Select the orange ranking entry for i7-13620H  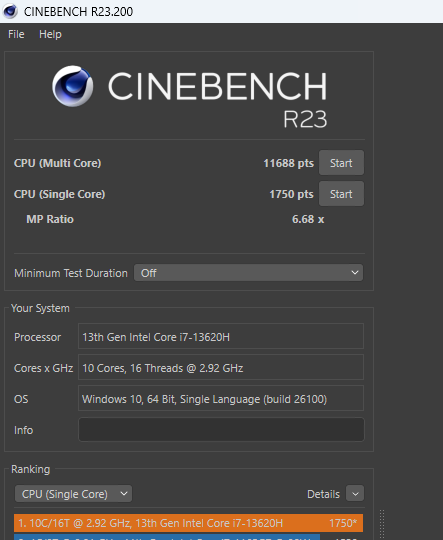(x=188, y=523)
